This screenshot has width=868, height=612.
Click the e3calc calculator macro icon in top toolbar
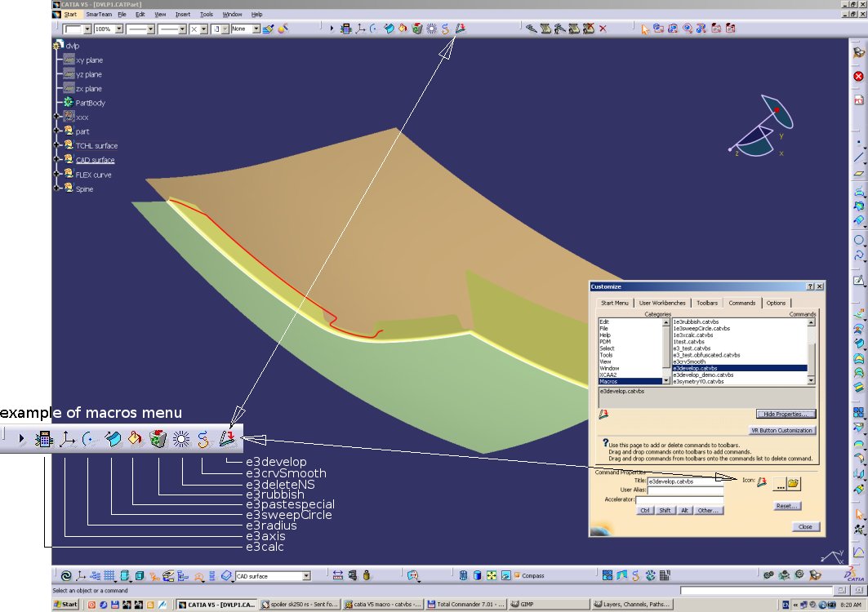(345, 29)
